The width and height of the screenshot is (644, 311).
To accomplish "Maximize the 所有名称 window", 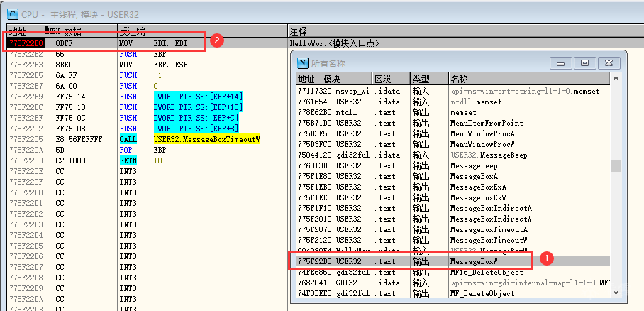I will pyautogui.click(x=584, y=63).
